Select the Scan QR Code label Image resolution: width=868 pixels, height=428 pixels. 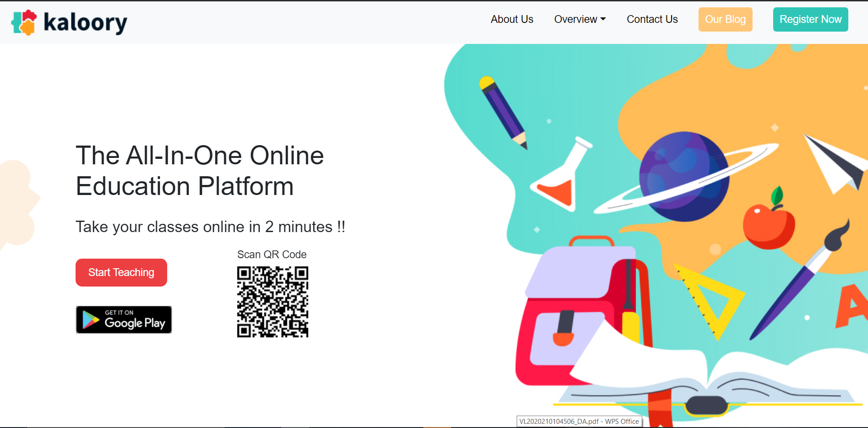272,255
